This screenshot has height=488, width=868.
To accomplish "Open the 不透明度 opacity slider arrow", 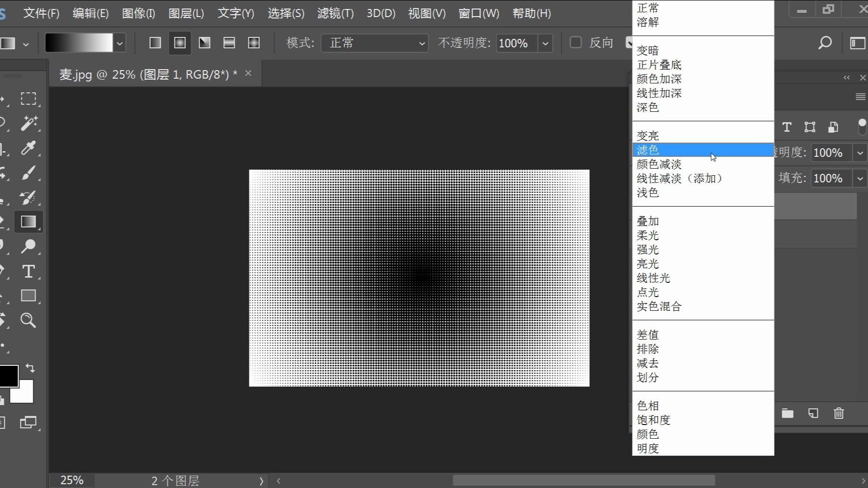I will point(545,43).
